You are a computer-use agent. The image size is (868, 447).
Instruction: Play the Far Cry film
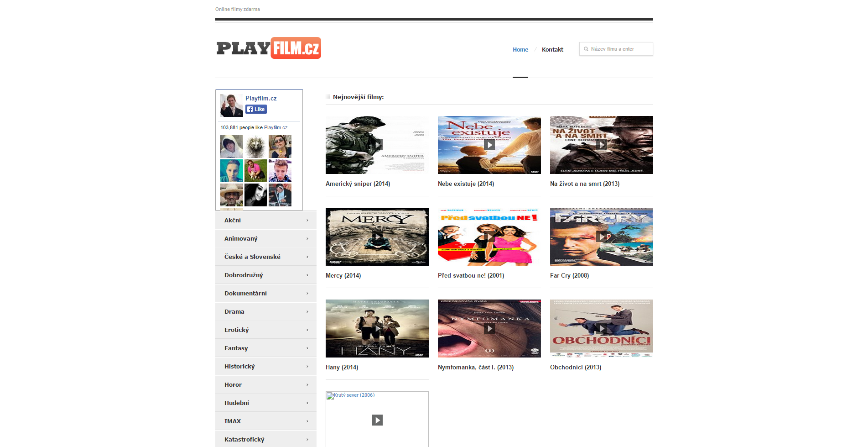(602, 237)
